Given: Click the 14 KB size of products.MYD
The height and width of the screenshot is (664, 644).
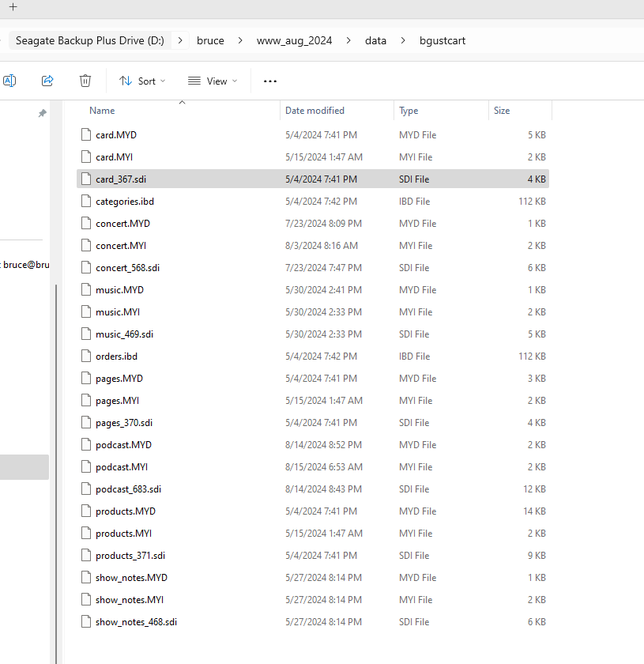Looking at the screenshot, I should coord(535,511).
